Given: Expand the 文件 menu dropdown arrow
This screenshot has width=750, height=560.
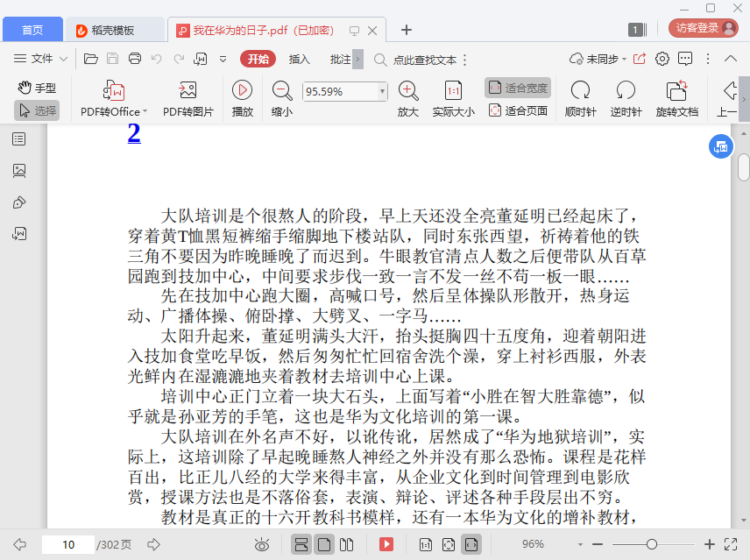Looking at the screenshot, I should tap(63, 60).
